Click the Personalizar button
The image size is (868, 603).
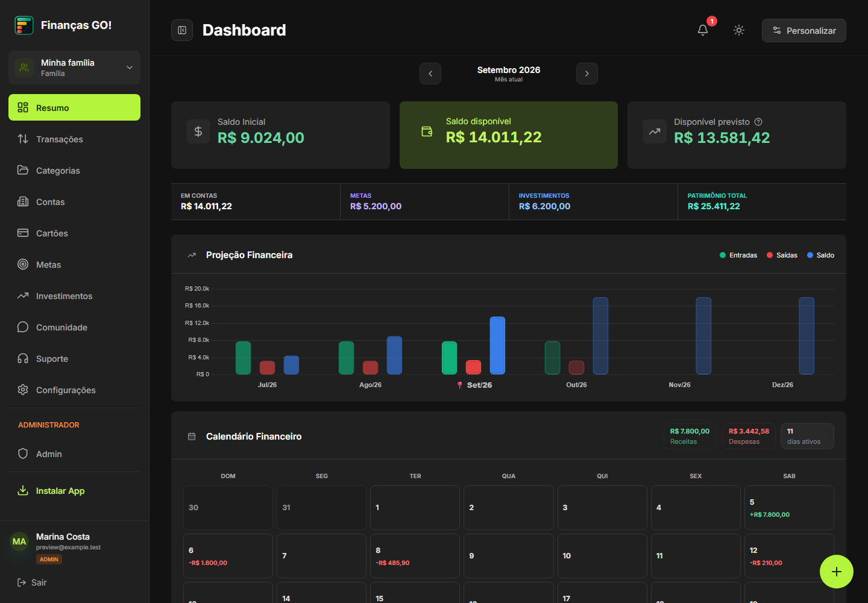[x=804, y=31]
